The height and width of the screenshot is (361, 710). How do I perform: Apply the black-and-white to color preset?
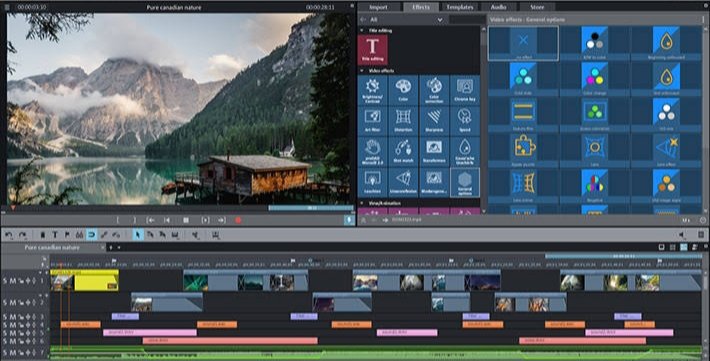tap(595, 43)
